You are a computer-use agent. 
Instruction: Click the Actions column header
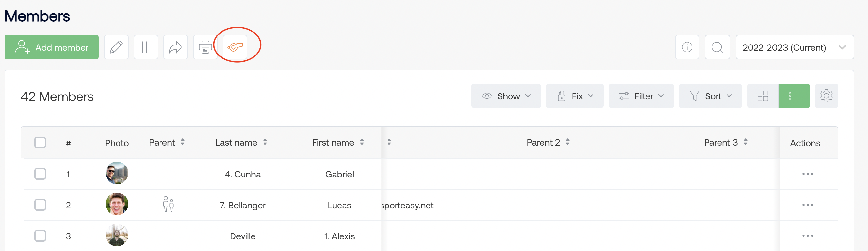point(805,143)
